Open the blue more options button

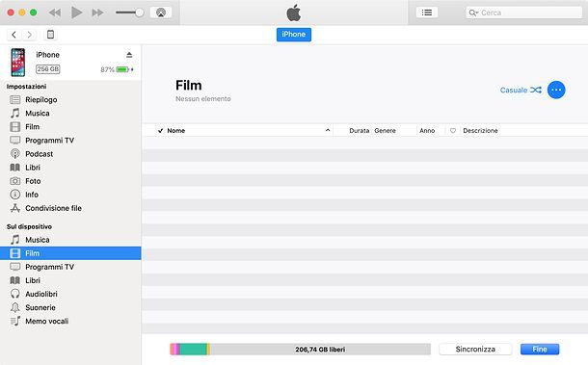556,90
